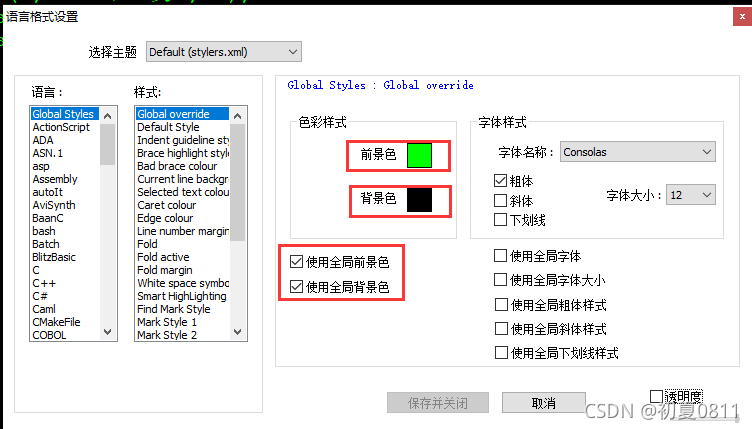Open the font size 12 dropdown
This screenshot has width=752, height=429.
coord(690,195)
